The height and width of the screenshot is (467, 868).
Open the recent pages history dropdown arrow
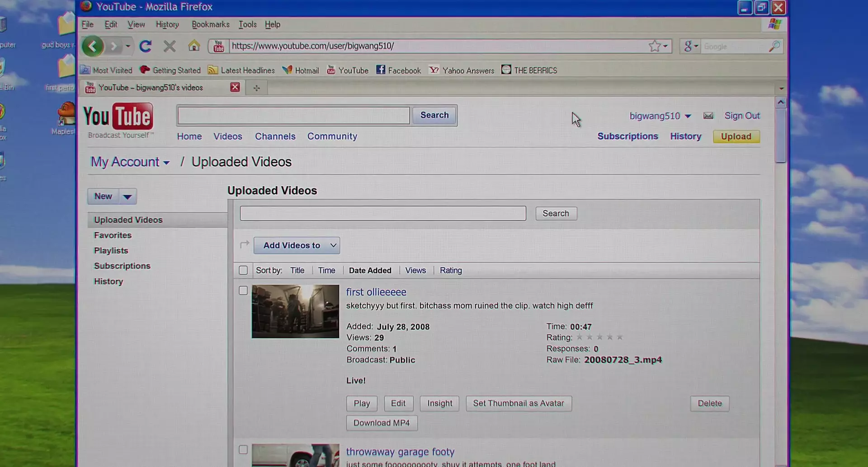(128, 46)
